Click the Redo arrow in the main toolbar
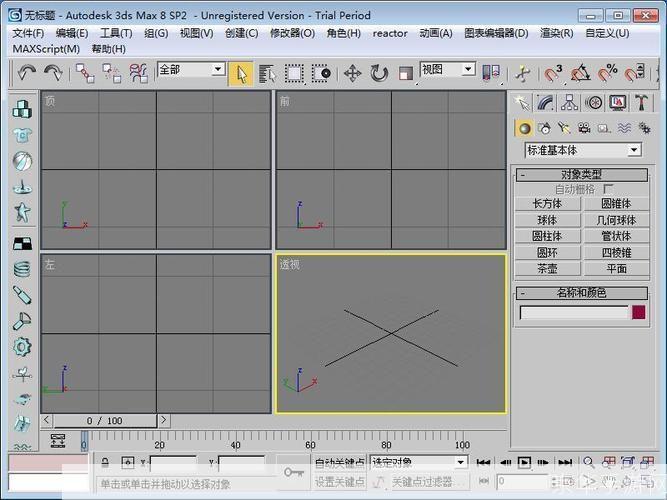This screenshot has height=500, width=667. [x=54, y=73]
